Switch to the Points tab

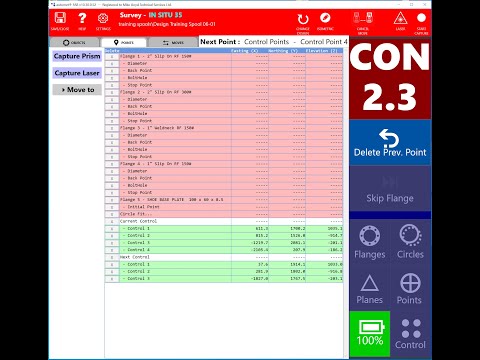click(x=124, y=42)
